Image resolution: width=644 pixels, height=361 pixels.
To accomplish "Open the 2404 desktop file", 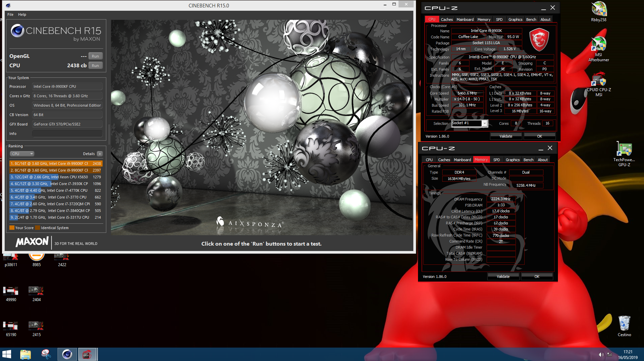I will [37, 294].
